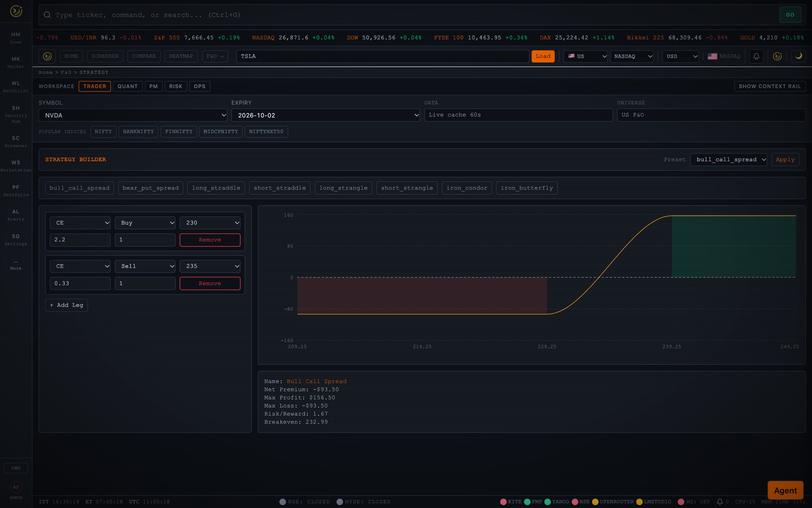Viewport: 812px width, 508px height.
Task: Open the USD currency dropdown
Action: [680, 56]
